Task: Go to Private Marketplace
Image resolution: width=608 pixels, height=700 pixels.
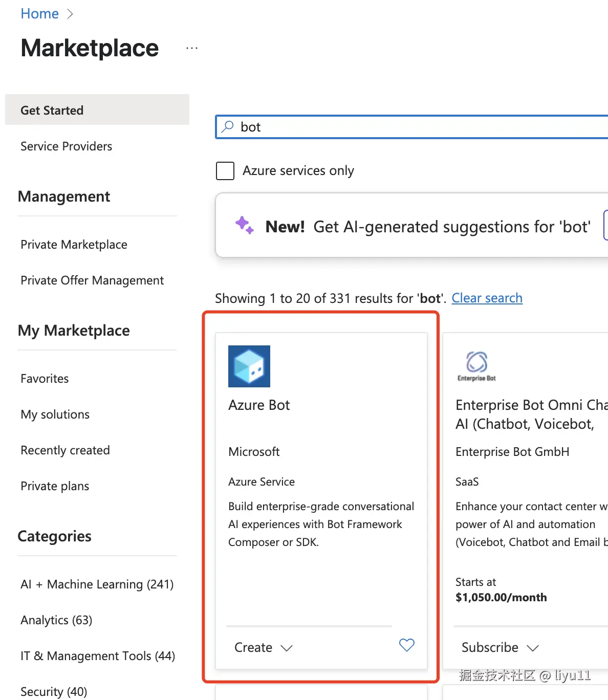Action: tap(74, 245)
